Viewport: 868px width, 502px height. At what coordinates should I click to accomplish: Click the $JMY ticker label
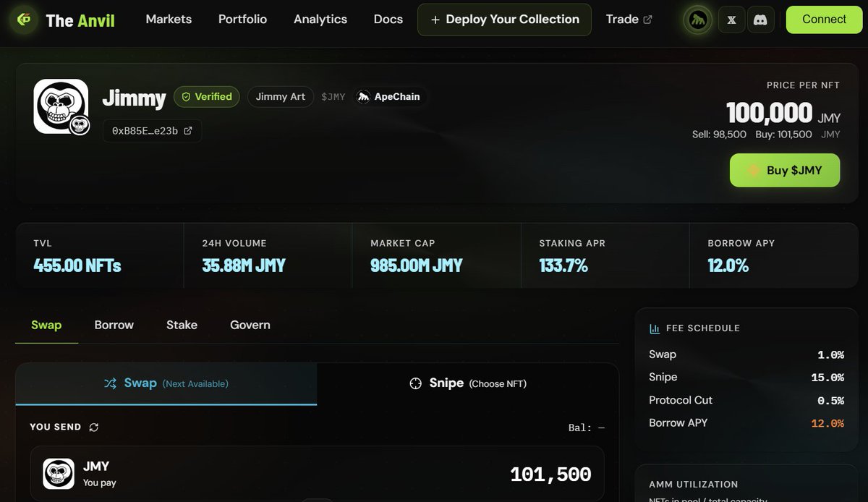[333, 97]
